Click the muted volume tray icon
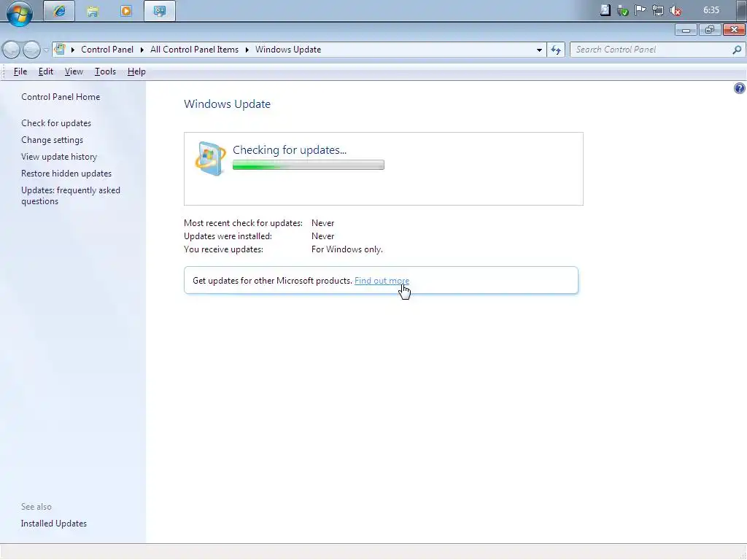This screenshot has width=747, height=560. click(676, 10)
